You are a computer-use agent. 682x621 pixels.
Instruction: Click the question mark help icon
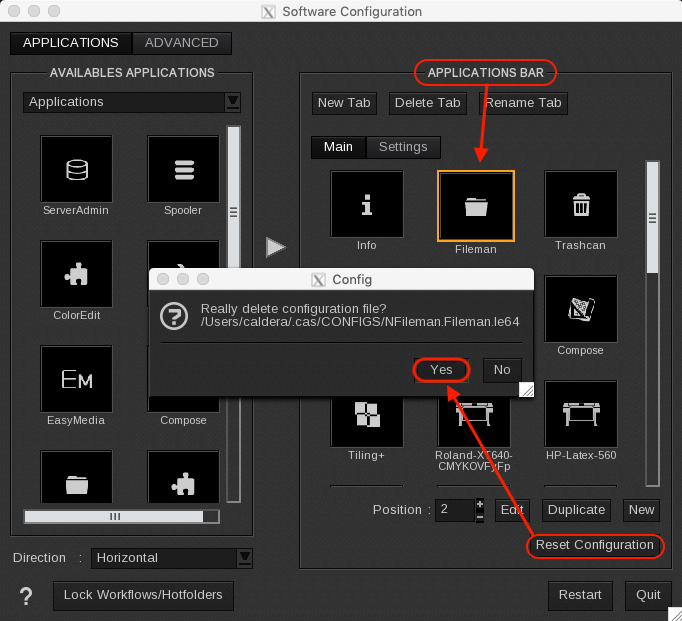click(x=26, y=595)
